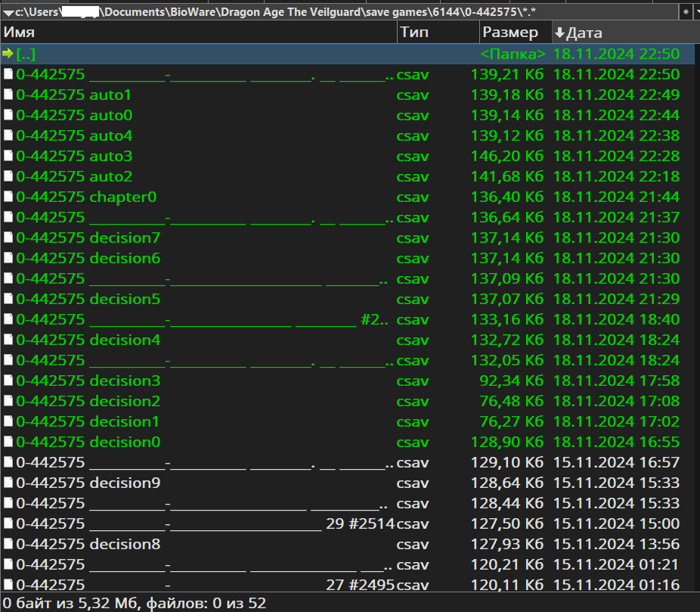The width and height of the screenshot is (700, 612).
Task: Click the 128,90 Кб size cell
Action: [507, 442]
